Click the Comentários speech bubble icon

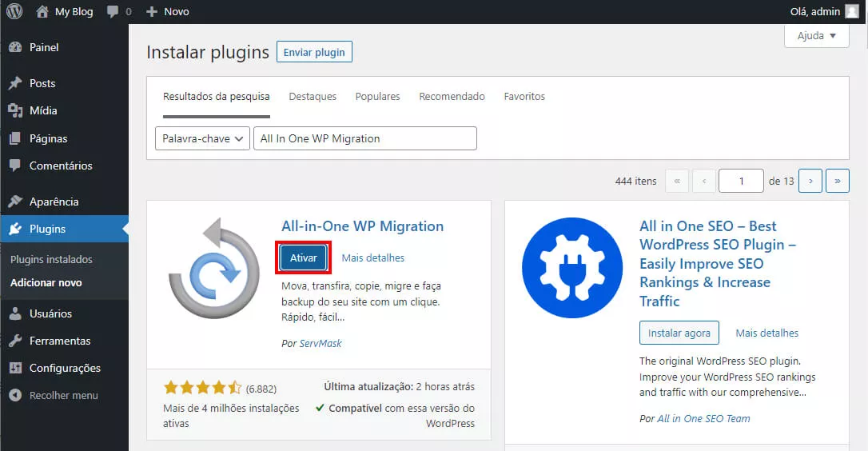pos(15,166)
